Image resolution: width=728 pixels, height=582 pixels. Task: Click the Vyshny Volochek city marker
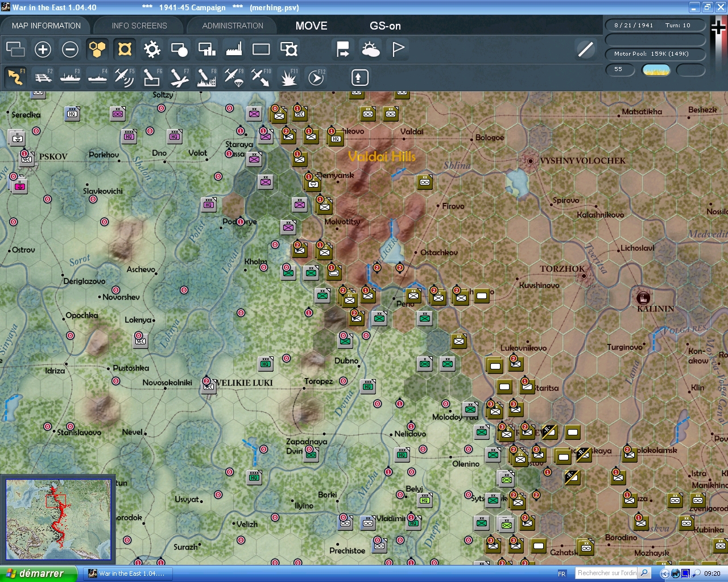point(530,161)
